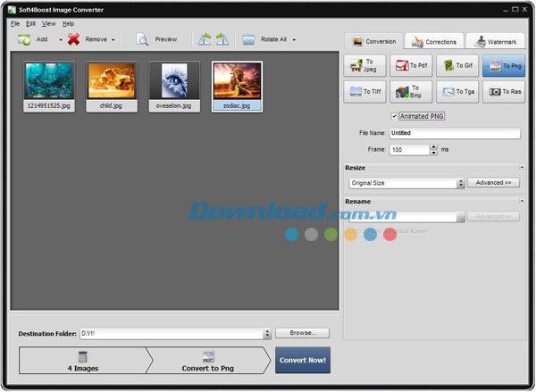Switch to the Corrections tab
Screen dimensions: 536x392
click(434, 42)
